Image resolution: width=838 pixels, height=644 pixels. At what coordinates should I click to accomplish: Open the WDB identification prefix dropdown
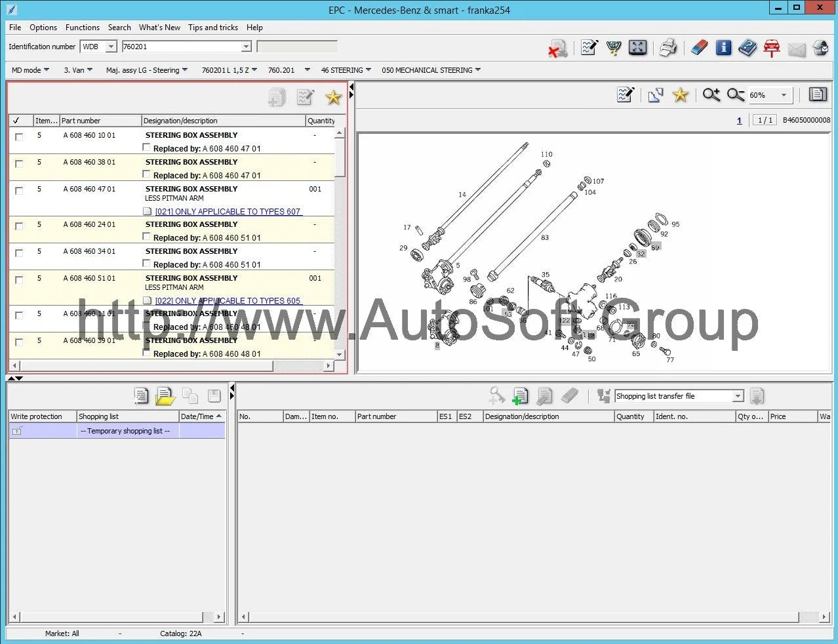click(x=111, y=47)
